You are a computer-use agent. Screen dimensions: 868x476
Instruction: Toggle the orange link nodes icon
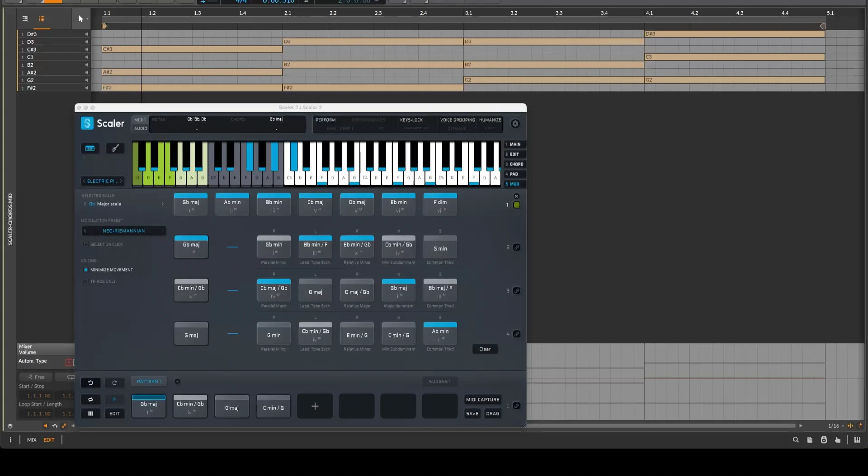(64, 426)
